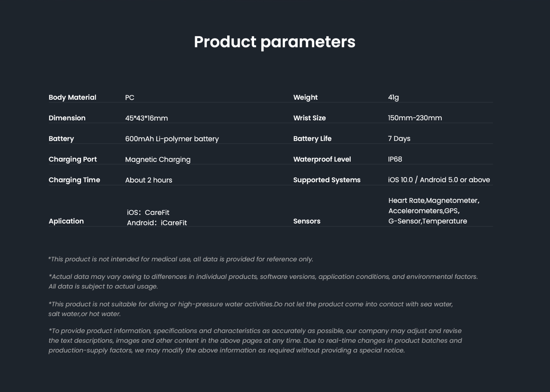Select the 150mm-230mm wrist size value
Viewport: 550px width, 392px height.
[415, 118]
